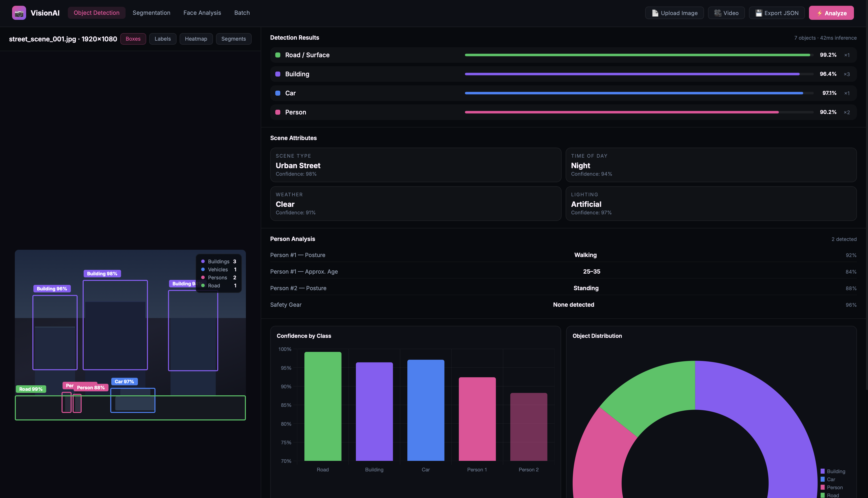This screenshot has width=868, height=498.
Task: Click the purple Building color swatch
Action: 278,74
